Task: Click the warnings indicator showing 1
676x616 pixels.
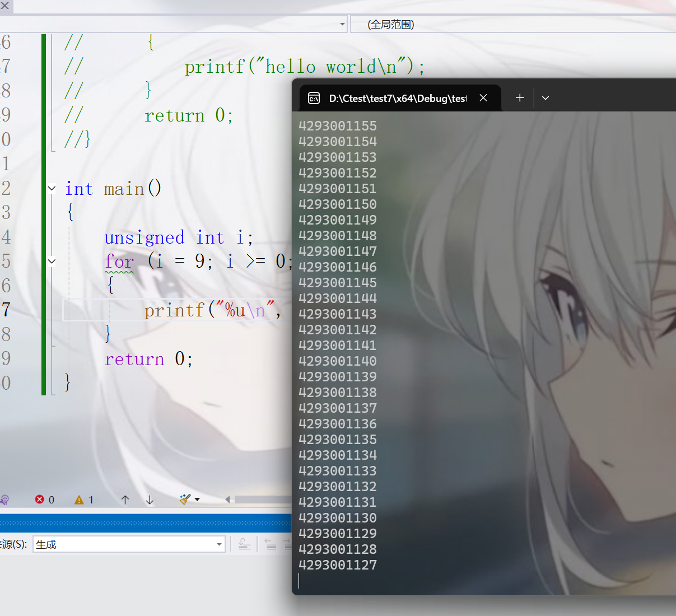Action: [84, 500]
